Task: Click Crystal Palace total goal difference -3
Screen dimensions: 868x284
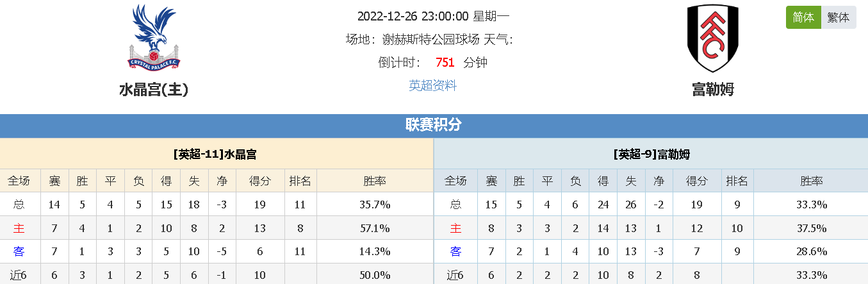Action: [222, 205]
